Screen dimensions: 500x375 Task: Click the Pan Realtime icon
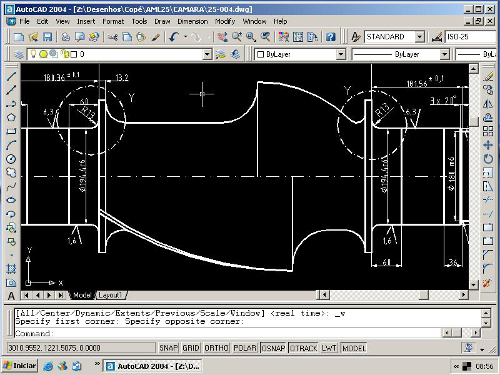[x=222, y=37]
